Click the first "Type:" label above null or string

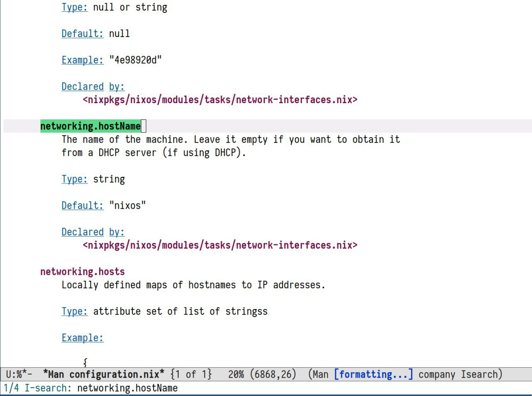[75, 7]
